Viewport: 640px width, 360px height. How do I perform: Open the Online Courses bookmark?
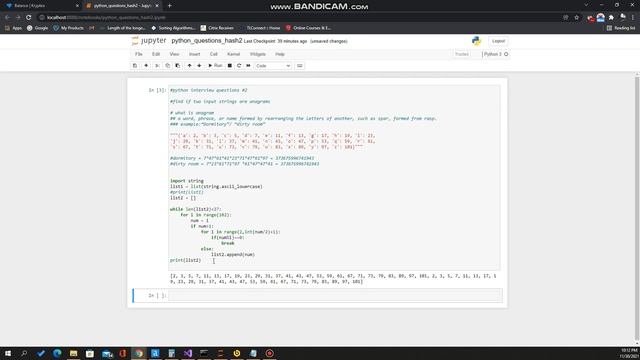pos(308,28)
